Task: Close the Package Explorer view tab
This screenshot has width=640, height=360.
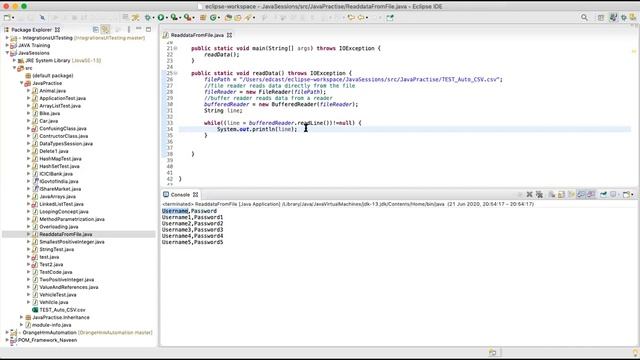Action: (57, 29)
